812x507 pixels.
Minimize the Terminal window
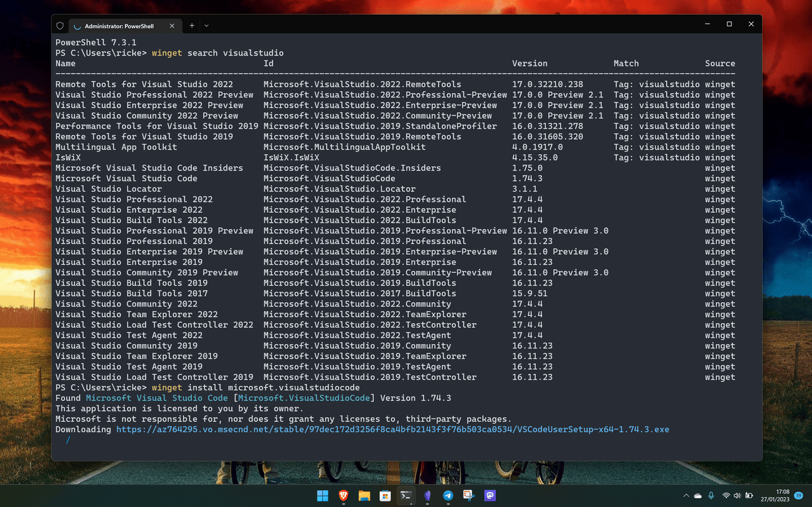707,24
